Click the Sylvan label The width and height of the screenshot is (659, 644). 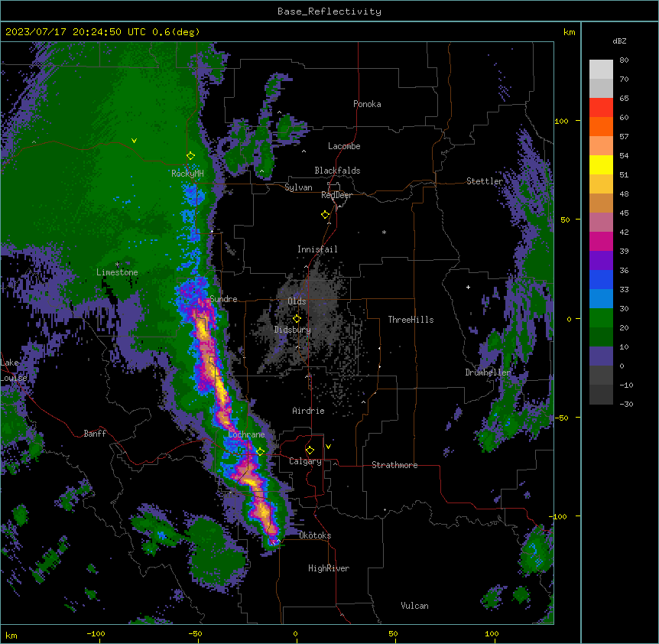click(x=298, y=187)
